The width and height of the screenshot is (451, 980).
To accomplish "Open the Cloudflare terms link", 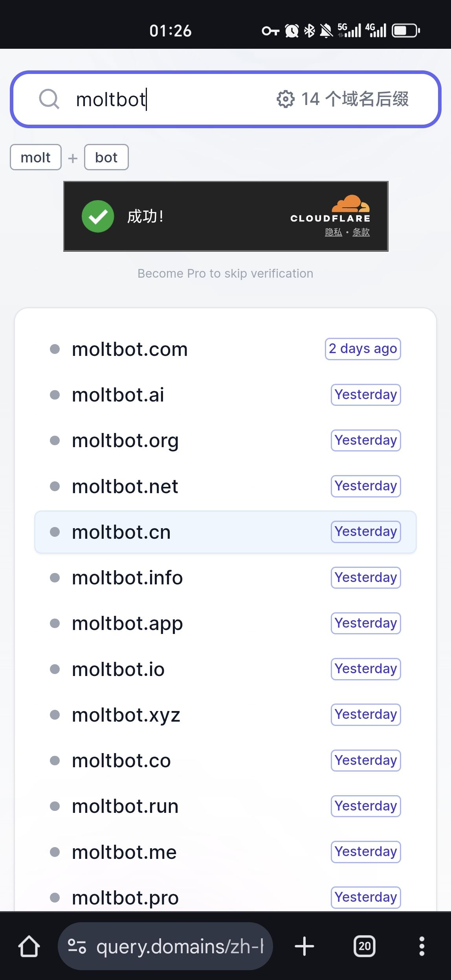I will point(361,232).
